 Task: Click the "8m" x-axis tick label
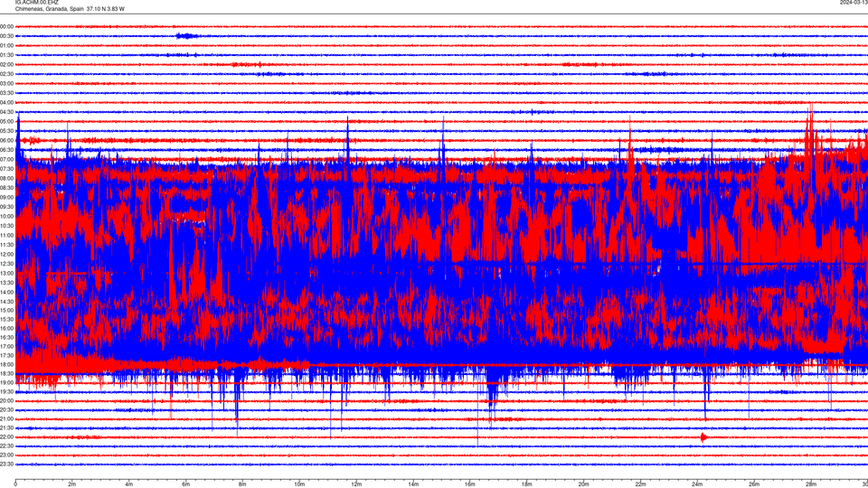click(242, 484)
